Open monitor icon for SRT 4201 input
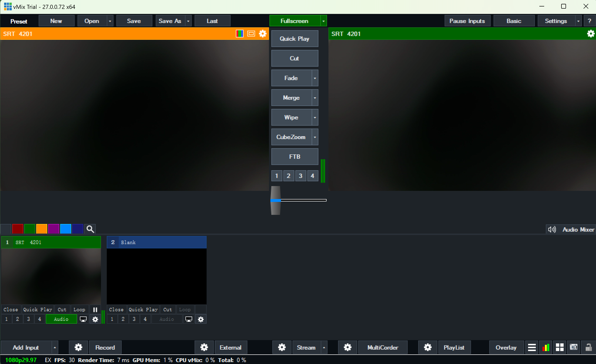 tap(83, 319)
